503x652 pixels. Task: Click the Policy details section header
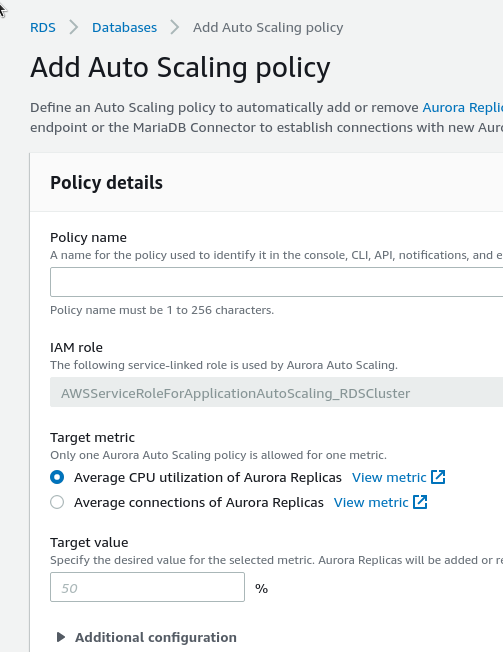[x=106, y=183]
